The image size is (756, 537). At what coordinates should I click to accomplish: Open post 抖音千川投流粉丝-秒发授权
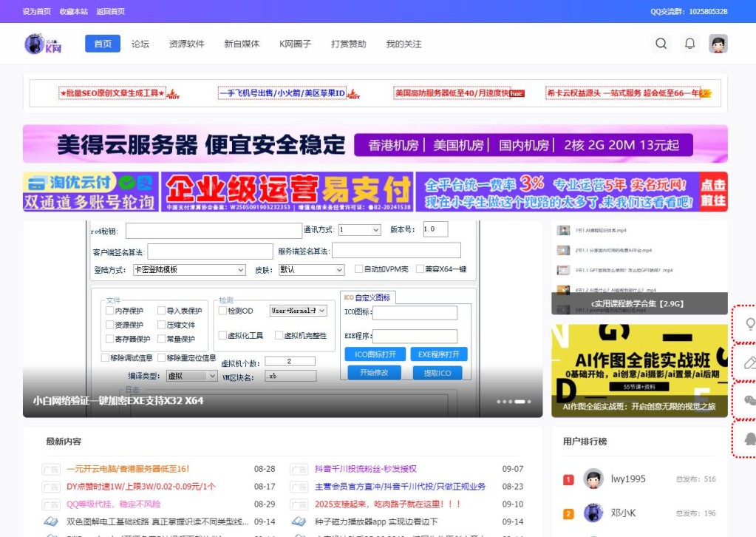(366, 469)
